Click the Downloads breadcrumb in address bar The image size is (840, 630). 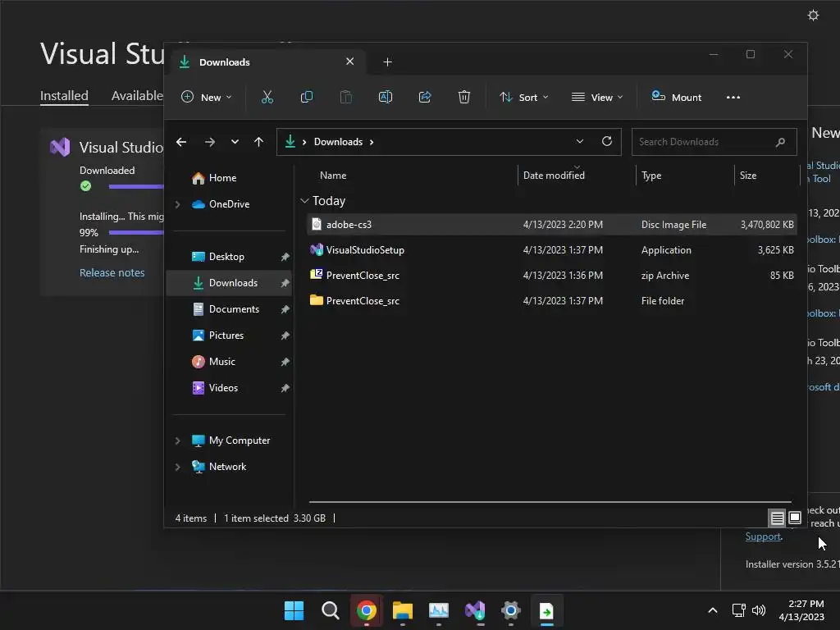click(x=338, y=142)
